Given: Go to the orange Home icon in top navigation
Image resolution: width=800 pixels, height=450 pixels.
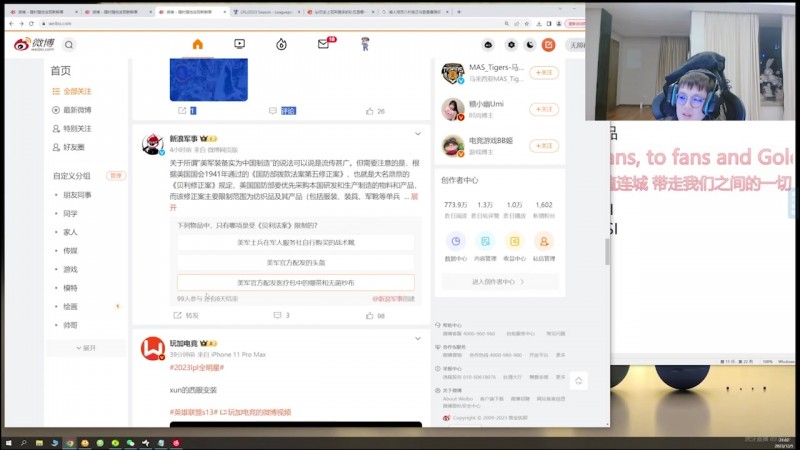Looking at the screenshot, I should pos(197,44).
